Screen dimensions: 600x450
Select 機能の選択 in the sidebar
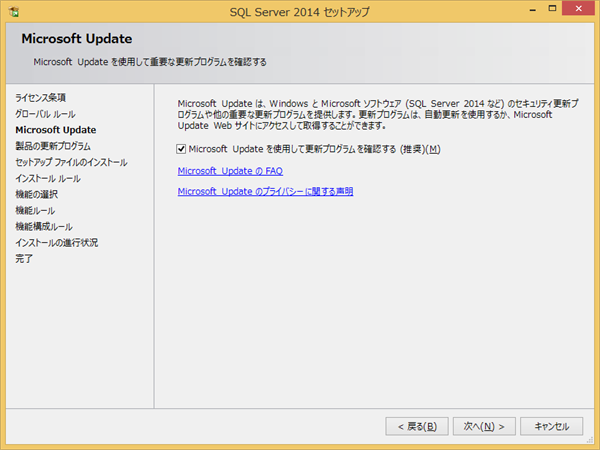click(37, 194)
